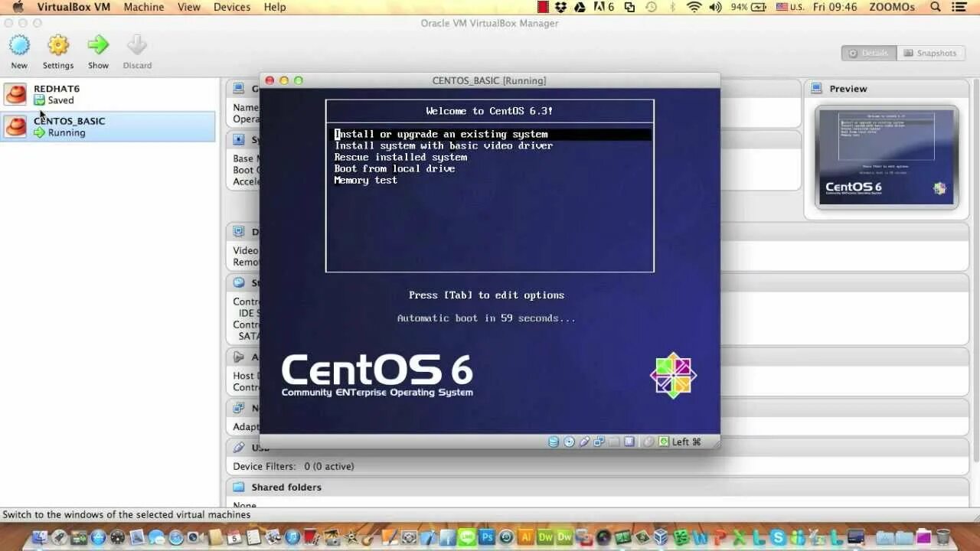Click the Left ⌘ host key label

coord(687,442)
